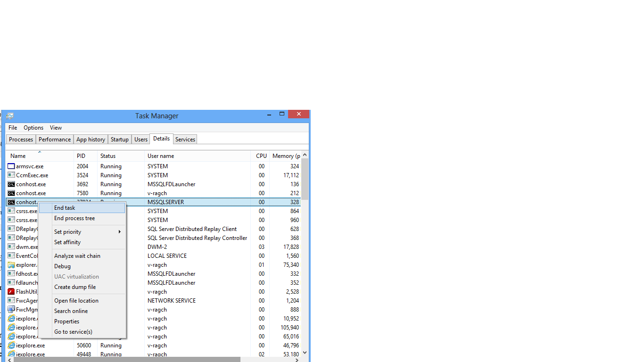Open the Services tab

[x=185, y=140]
